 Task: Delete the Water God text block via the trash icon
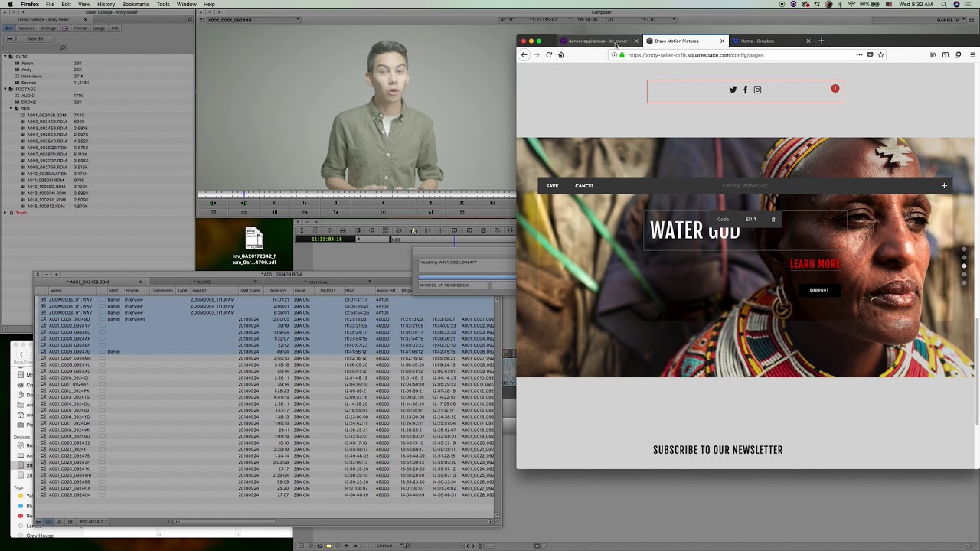773,220
